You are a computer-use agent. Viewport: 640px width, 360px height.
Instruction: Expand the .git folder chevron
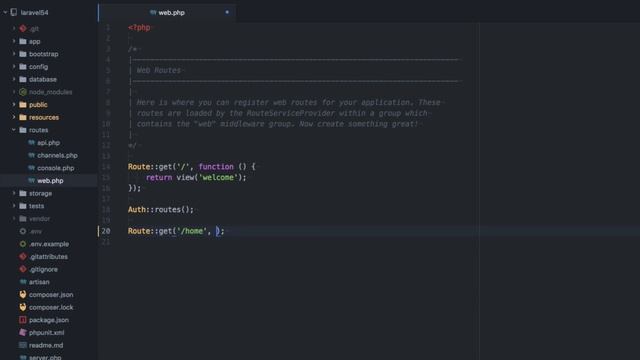click(14, 29)
